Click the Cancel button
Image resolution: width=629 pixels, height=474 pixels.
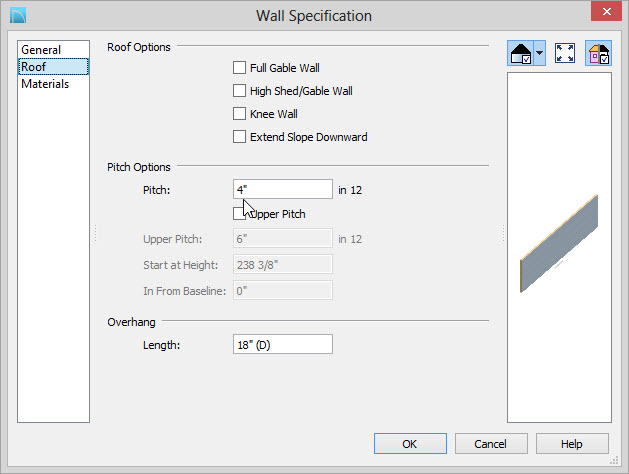pos(491,444)
